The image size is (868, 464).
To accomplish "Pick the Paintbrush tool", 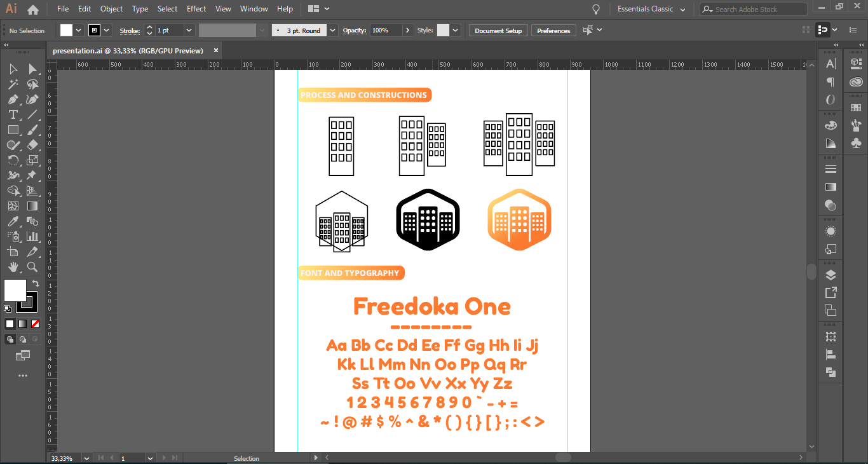I will click(x=32, y=130).
